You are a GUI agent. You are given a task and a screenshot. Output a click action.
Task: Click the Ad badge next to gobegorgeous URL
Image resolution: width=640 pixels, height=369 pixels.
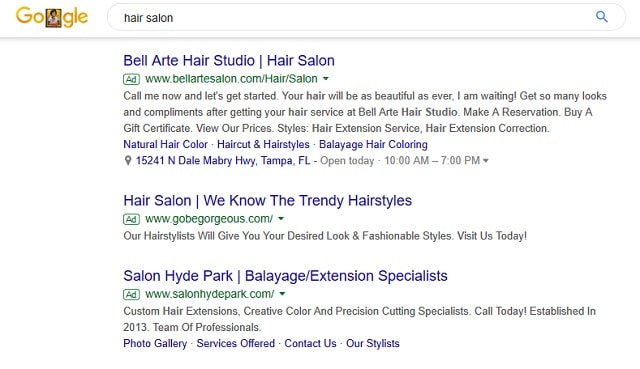pos(131,219)
